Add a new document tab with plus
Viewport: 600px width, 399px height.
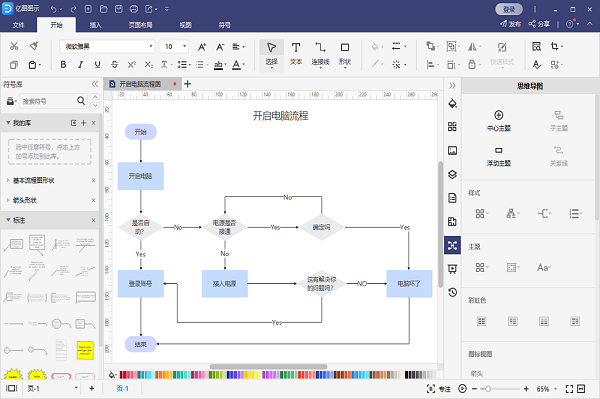coord(188,84)
